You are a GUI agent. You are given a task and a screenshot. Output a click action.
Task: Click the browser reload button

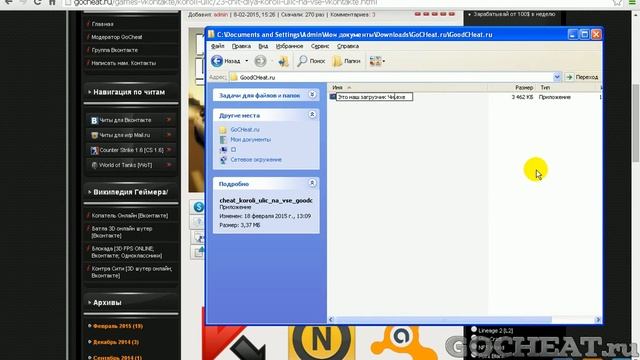coord(37,2)
